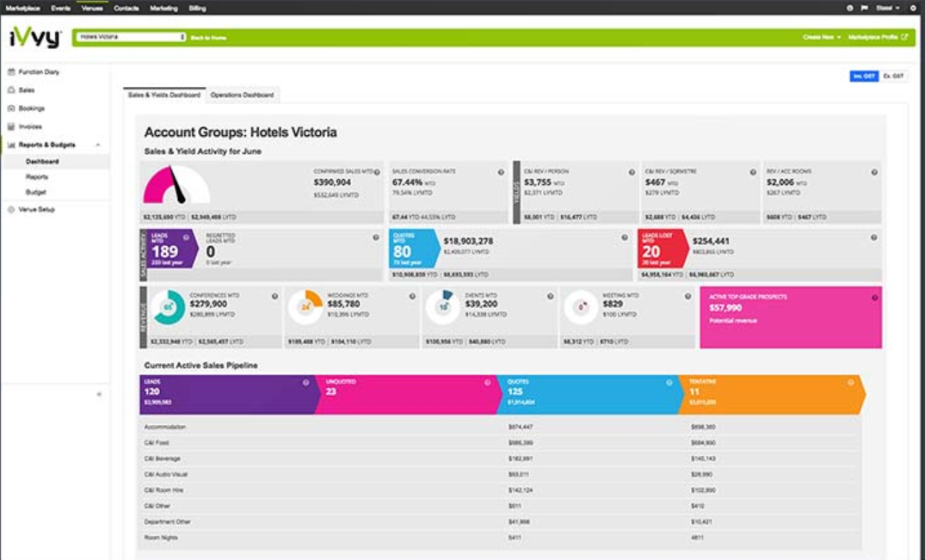Open the Marketplace Profile link
The image size is (925, 560).
(x=879, y=39)
